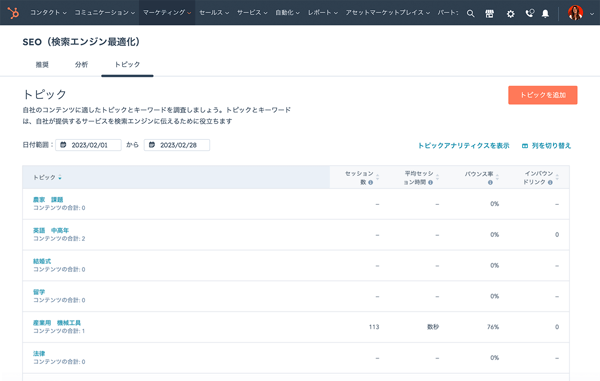Open the 法律 topic
This screenshot has width=600, height=381.
tap(39, 353)
